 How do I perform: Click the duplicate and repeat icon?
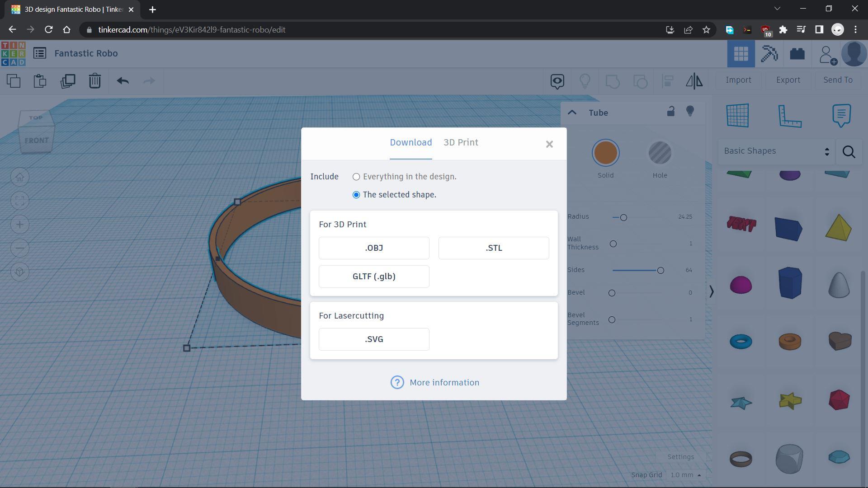68,81
